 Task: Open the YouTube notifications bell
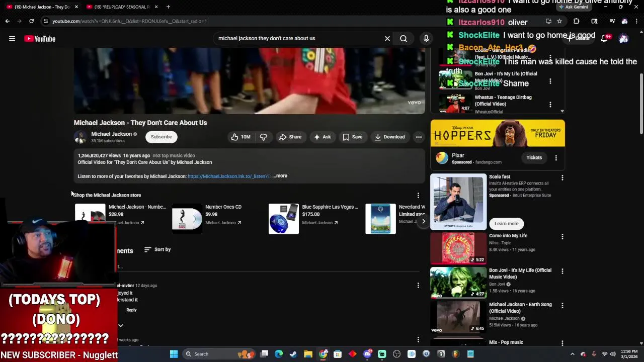pyautogui.click(x=604, y=39)
